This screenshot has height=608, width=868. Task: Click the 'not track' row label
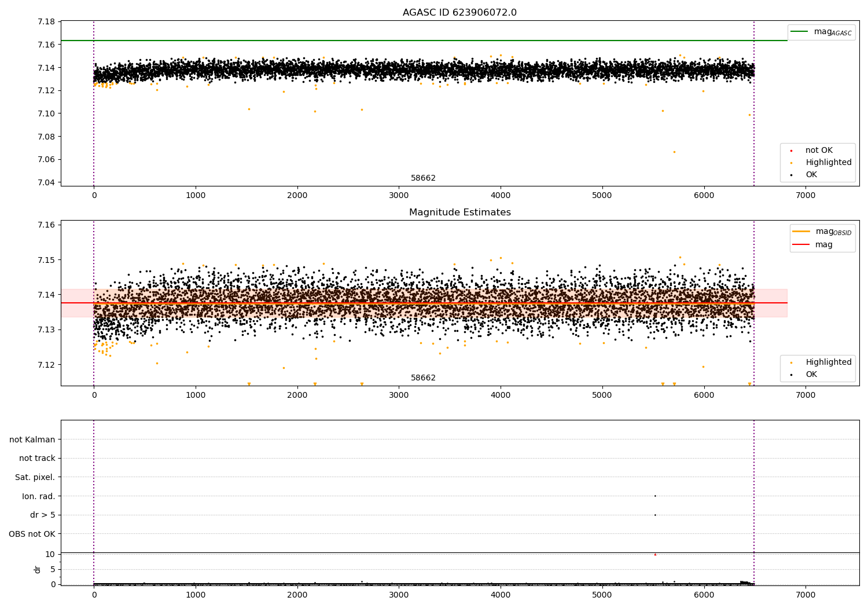(x=37, y=459)
